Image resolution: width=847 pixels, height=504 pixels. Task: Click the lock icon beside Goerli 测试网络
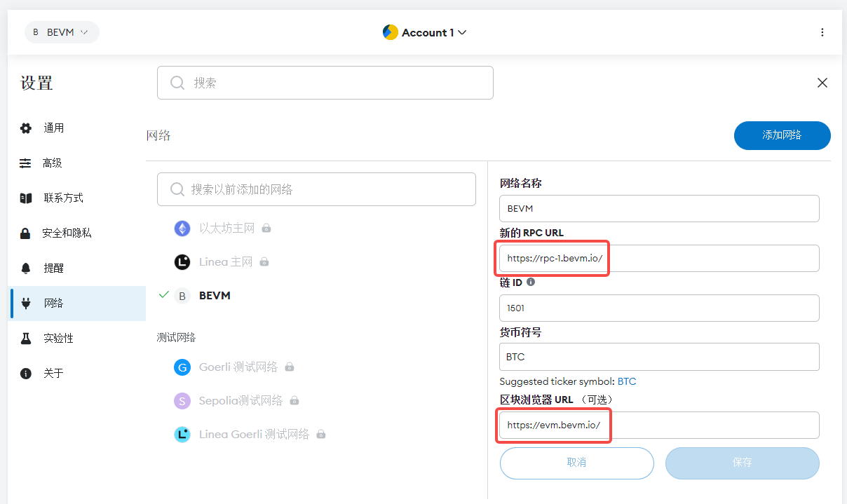289,367
